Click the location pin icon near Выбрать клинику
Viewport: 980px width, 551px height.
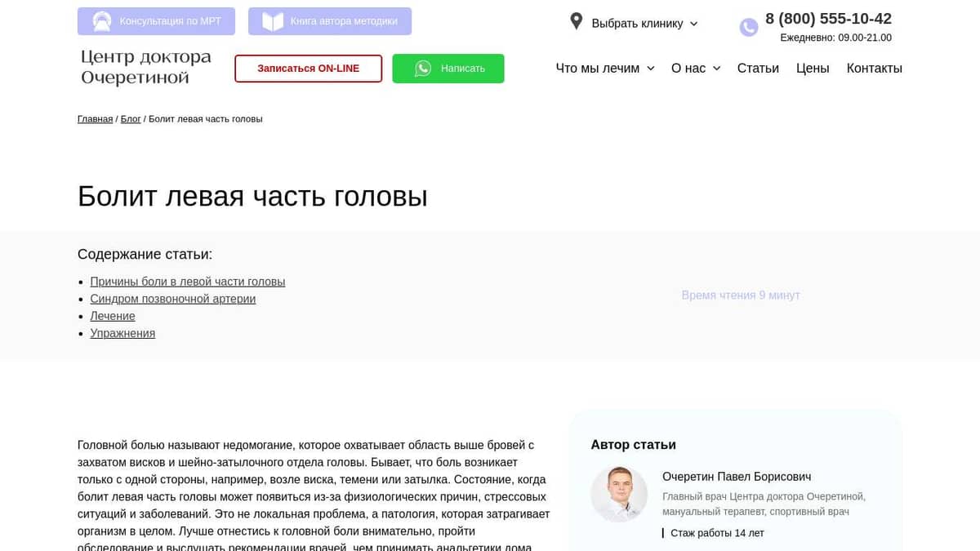[576, 21]
